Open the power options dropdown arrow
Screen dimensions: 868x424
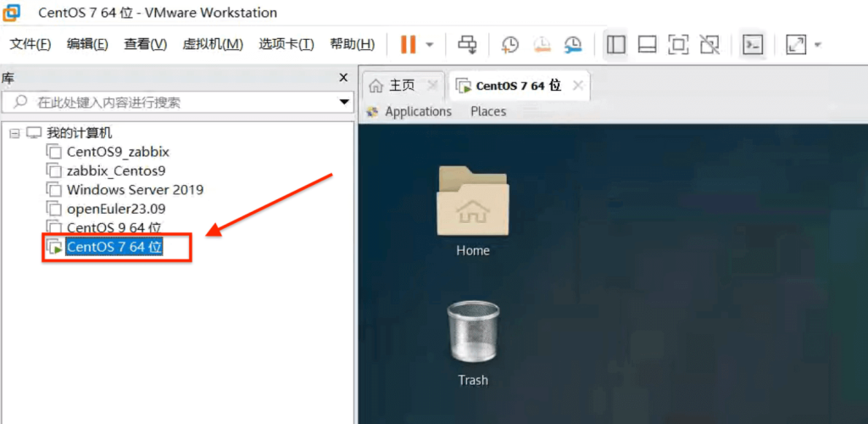[430, 45]
